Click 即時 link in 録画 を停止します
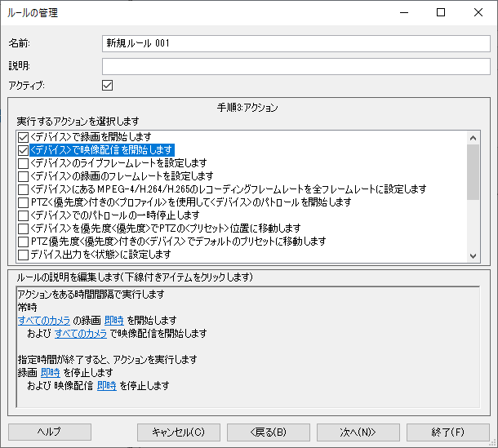Screen dimensions: 498x448 [50, 372]
